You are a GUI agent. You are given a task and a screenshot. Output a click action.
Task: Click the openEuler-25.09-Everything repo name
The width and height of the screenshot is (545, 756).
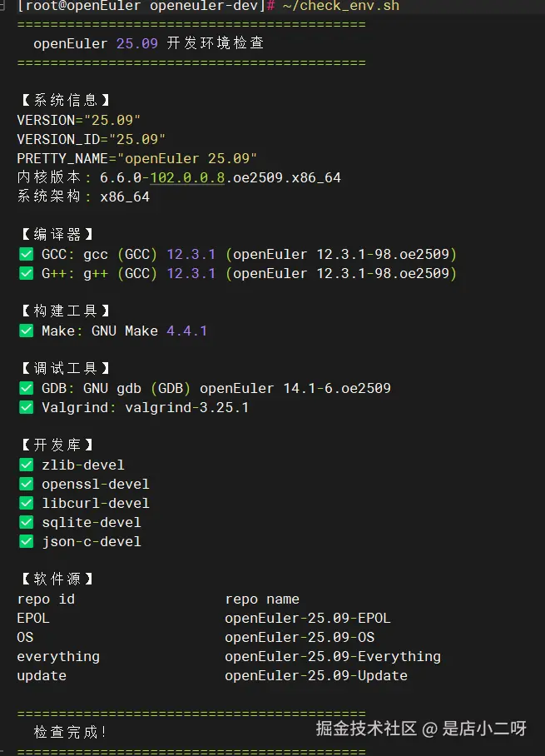click(x=332, y=656)
